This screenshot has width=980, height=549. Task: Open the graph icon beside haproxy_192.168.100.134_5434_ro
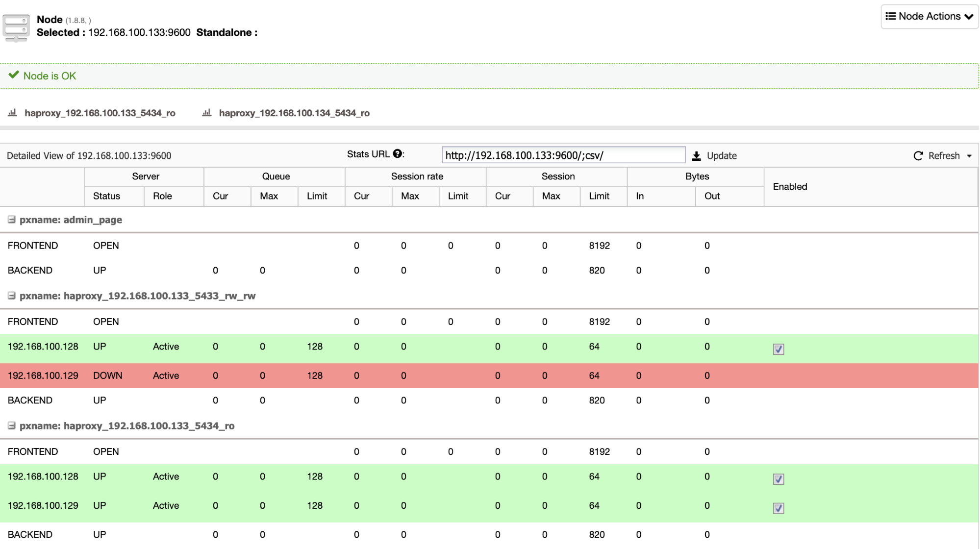click(x=206, y=112)
